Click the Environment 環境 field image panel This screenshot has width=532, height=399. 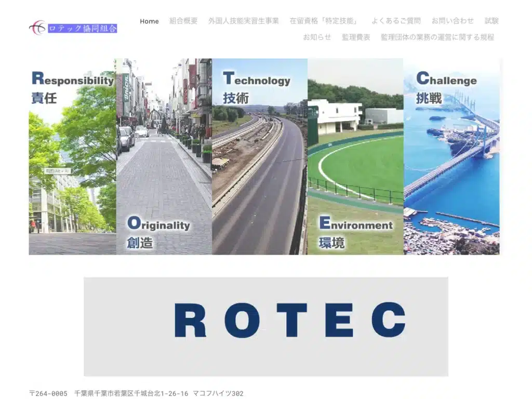[x=355, y=157]
